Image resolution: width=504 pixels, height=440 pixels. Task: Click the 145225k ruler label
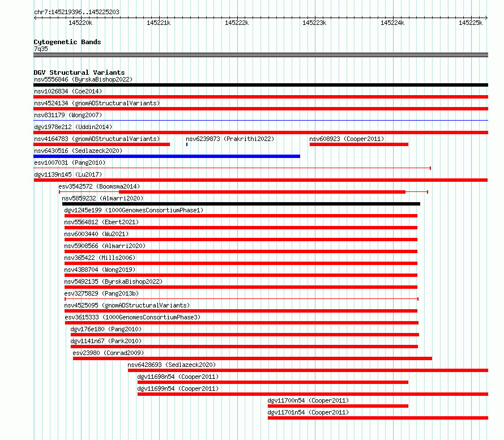[x=471, y=23]
